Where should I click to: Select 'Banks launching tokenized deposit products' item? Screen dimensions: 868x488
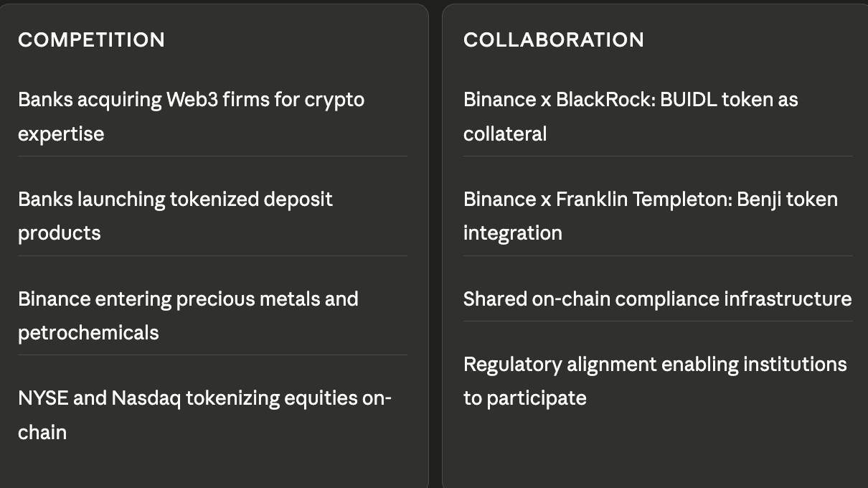click(175, 215)
